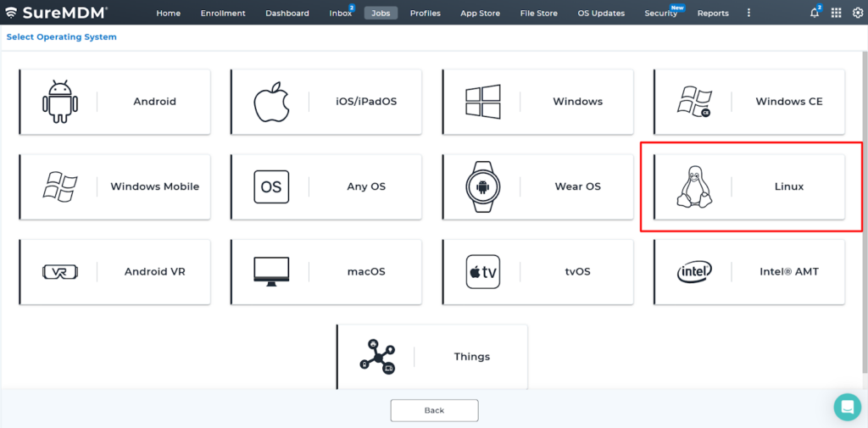This screenshot has height=428, width=868.
Task: Open the chat support bubble
Action: coord(847,407)
